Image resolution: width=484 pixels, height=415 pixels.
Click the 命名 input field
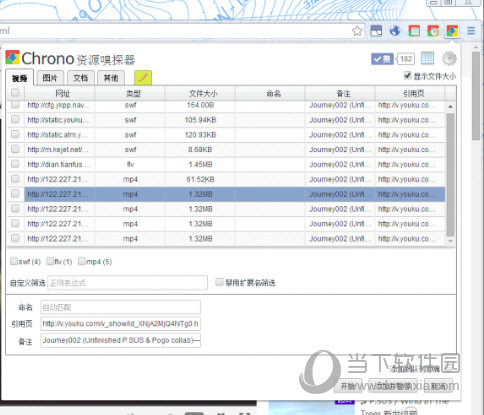(x=120, y=307)
